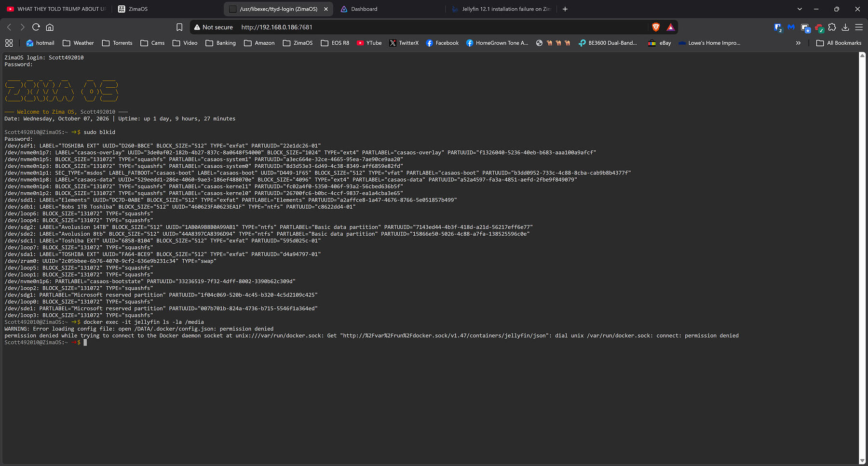Click the Welcome to Zima OS banner text
The width and height of the screenshot is (868, 466).
66,112
